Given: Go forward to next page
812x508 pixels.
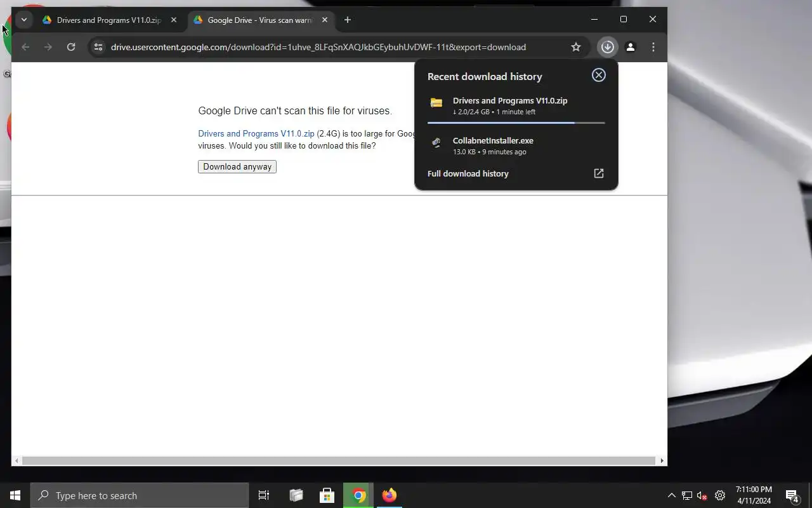Looking at the screenshot, I should 48,47.
